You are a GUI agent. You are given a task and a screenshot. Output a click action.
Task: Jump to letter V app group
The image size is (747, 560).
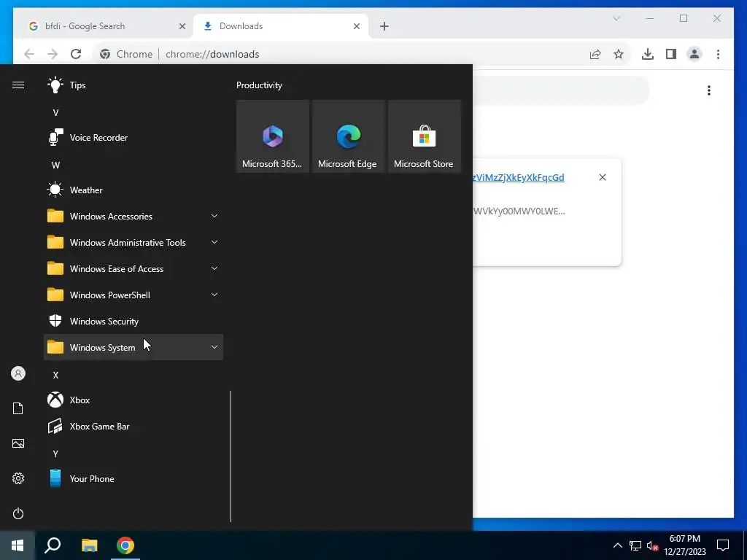(x=55, y=113)
